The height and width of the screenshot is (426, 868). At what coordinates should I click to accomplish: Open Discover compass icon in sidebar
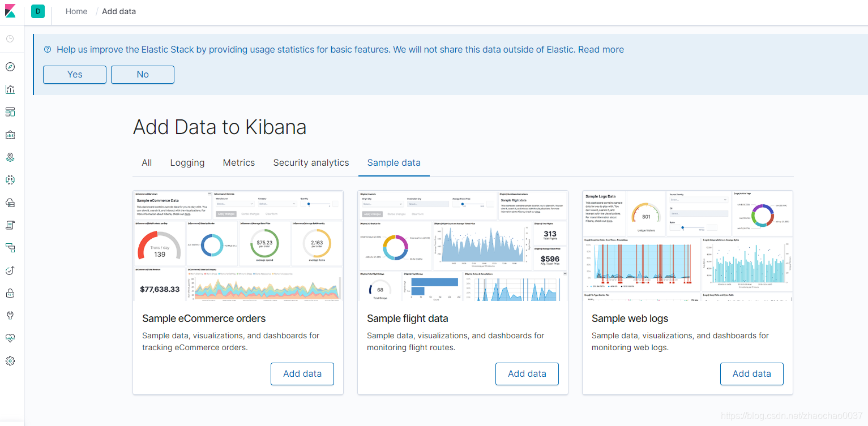(10, 67)
